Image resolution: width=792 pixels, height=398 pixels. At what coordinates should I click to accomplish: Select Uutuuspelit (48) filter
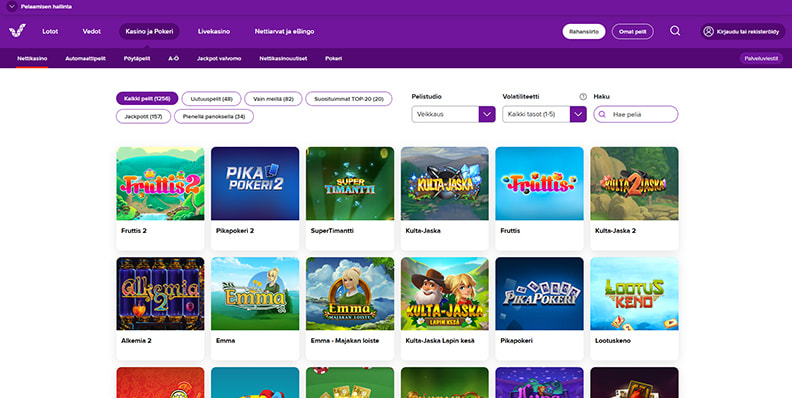212,98
